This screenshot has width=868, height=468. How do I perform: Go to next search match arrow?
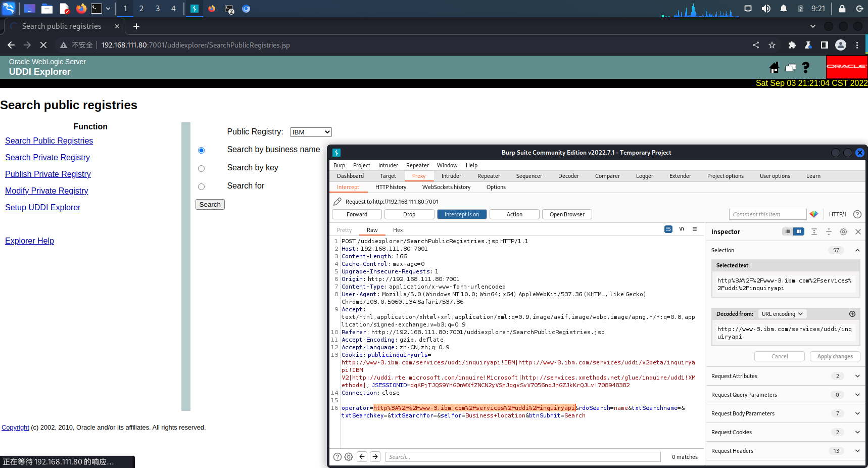(375, 457)
